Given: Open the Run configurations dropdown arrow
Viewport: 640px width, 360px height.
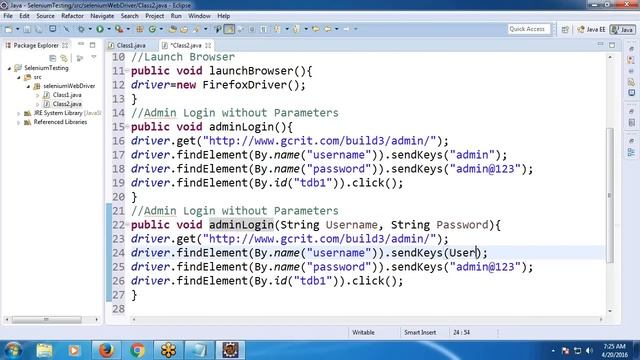Looking at the screenshot, I should 109,29.
